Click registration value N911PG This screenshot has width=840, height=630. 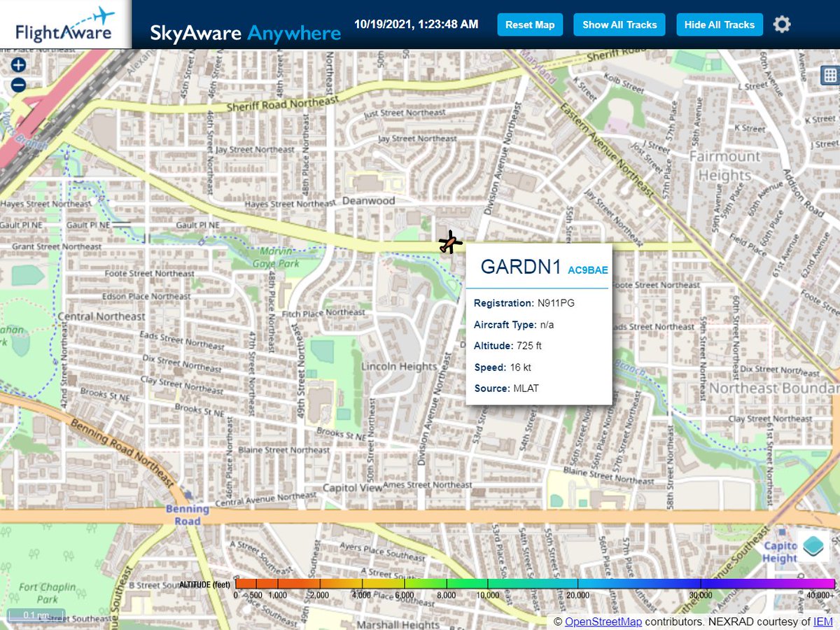(x=556, y=303)
